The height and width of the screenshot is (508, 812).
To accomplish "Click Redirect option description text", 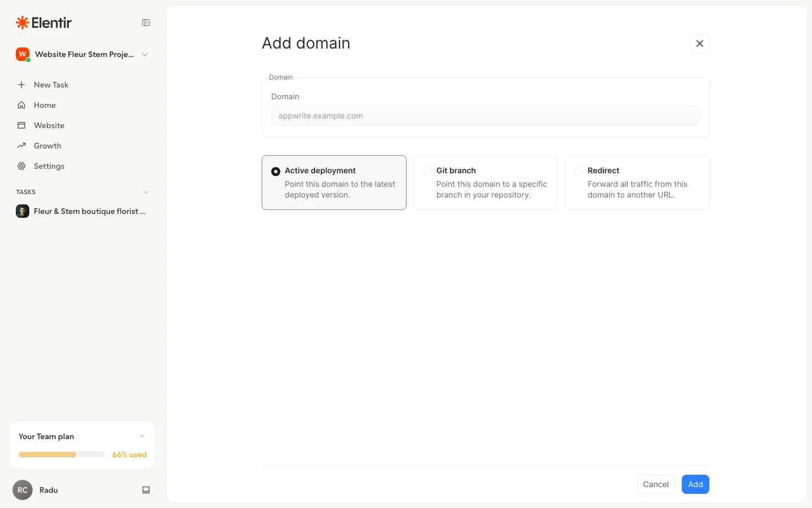I will pos(637,190).
